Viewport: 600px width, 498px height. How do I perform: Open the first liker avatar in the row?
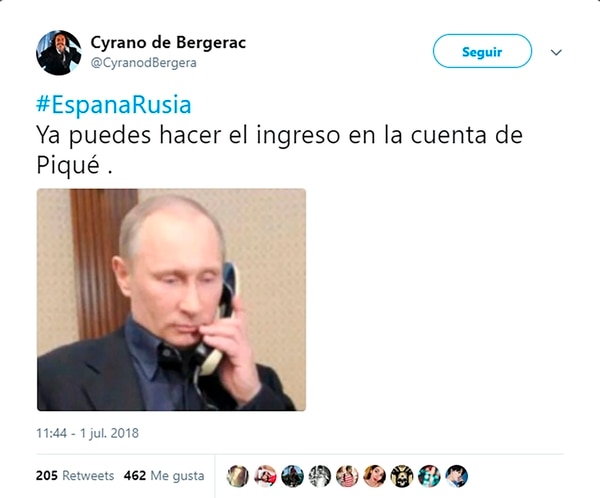[238, 476]
